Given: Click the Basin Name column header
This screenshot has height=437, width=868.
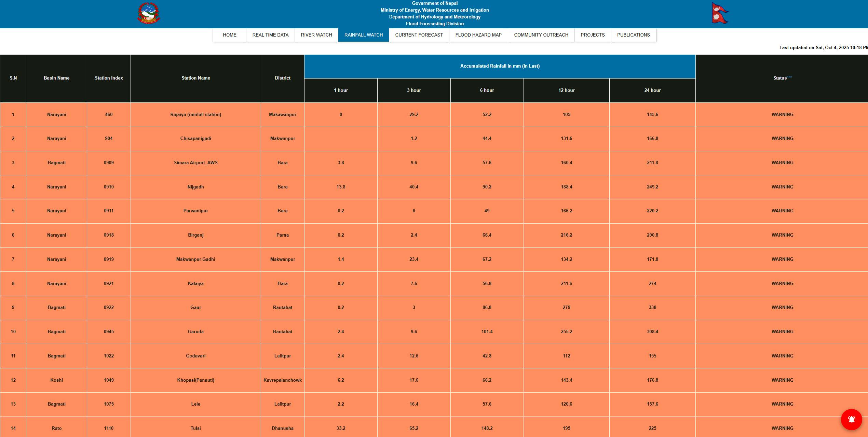Looking at the screenshot, I should 56,78.
